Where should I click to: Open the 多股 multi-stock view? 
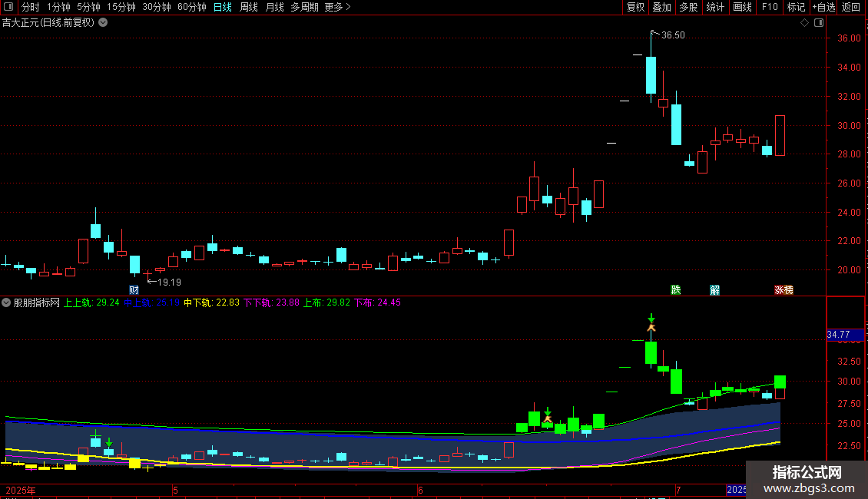[688, 7]
